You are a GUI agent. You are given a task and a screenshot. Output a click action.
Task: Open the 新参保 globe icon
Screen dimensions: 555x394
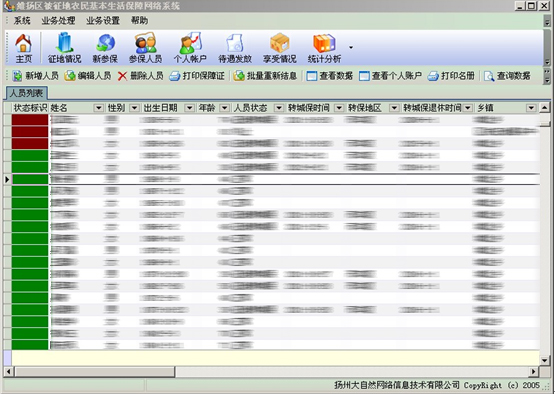click(x=105, y=48)
